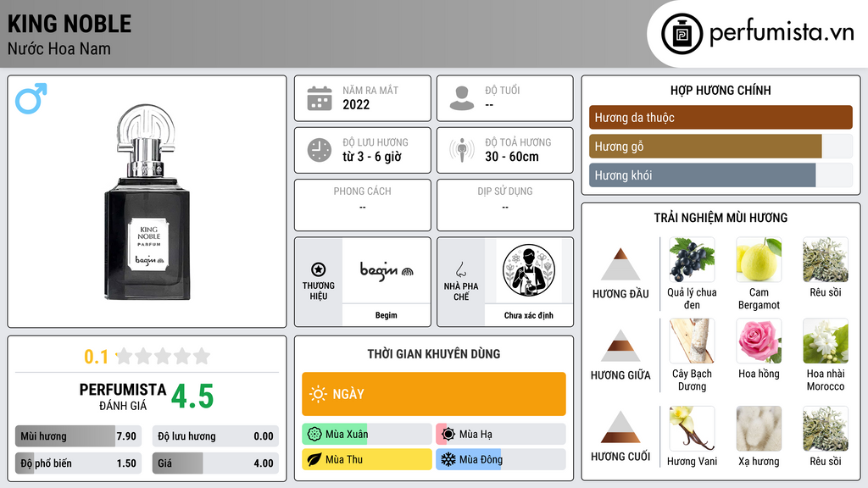The image size is (868, 488).
Task: Click the sillage person icon for Độ toả hương
Action: [462, 150]
